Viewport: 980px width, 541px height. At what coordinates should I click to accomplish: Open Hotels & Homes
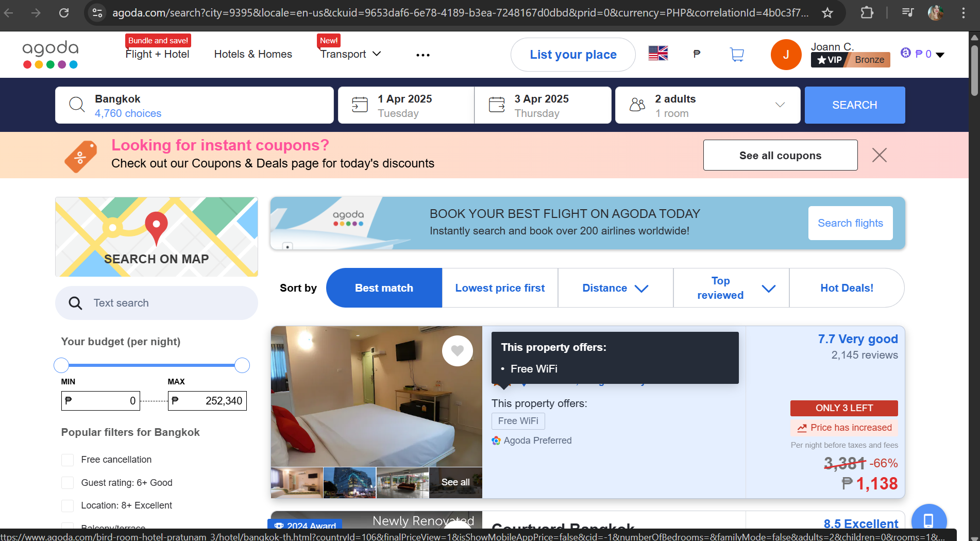coord(253,54)
